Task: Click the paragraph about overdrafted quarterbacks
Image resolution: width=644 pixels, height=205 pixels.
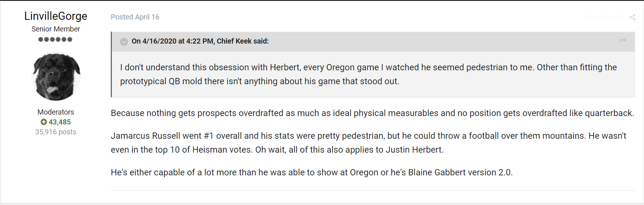Action: pyautogui.click(x=372, y=113)
